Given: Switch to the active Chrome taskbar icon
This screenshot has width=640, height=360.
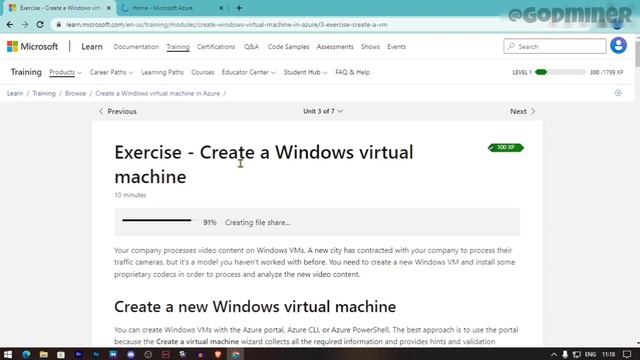Looking at the screenshot, I should pos(236,354).
